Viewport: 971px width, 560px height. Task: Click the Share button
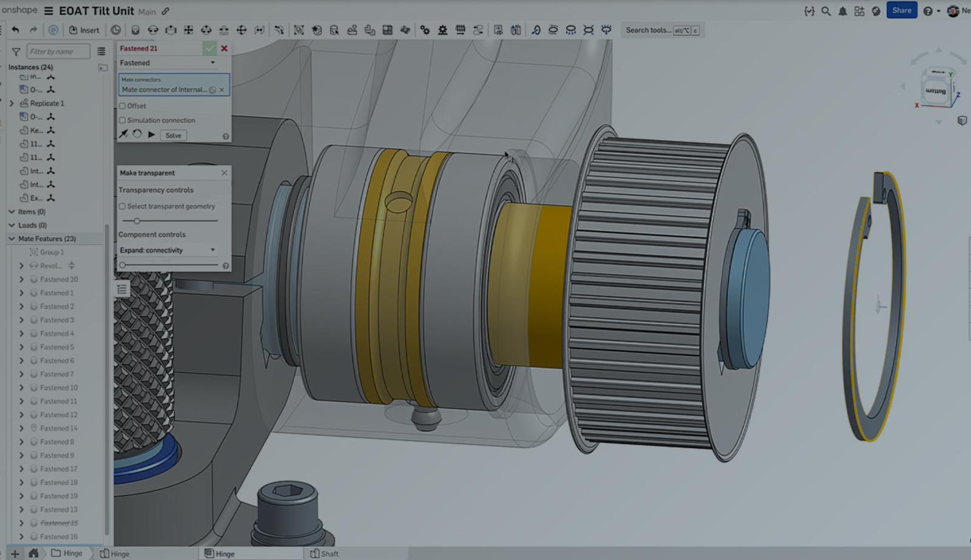click(x=901, y=10)
